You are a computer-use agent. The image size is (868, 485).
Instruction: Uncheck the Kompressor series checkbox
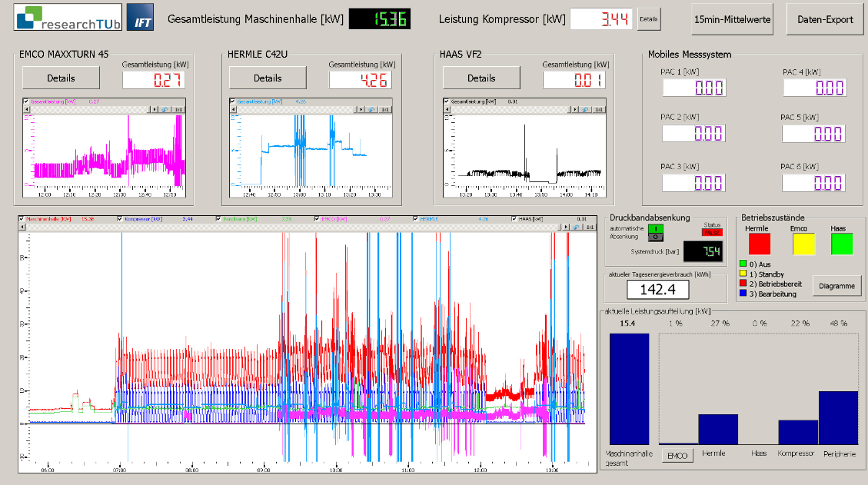tap(120, 219)
